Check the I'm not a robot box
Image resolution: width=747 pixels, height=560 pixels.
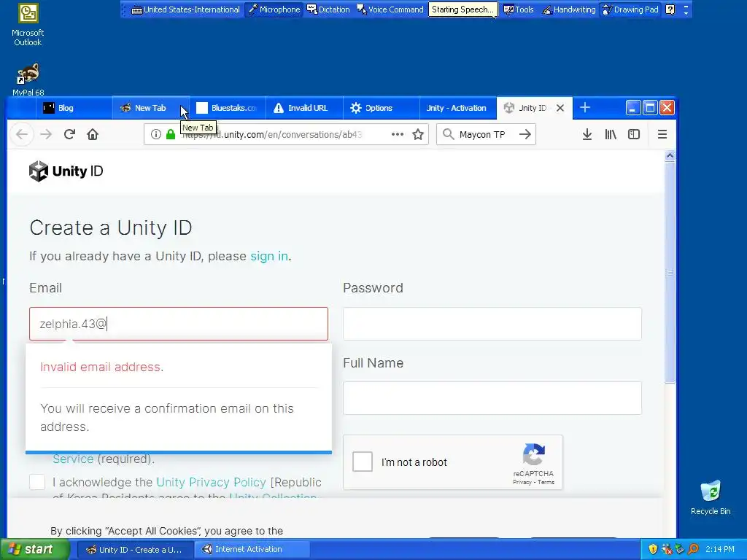[x=362, y=462]
